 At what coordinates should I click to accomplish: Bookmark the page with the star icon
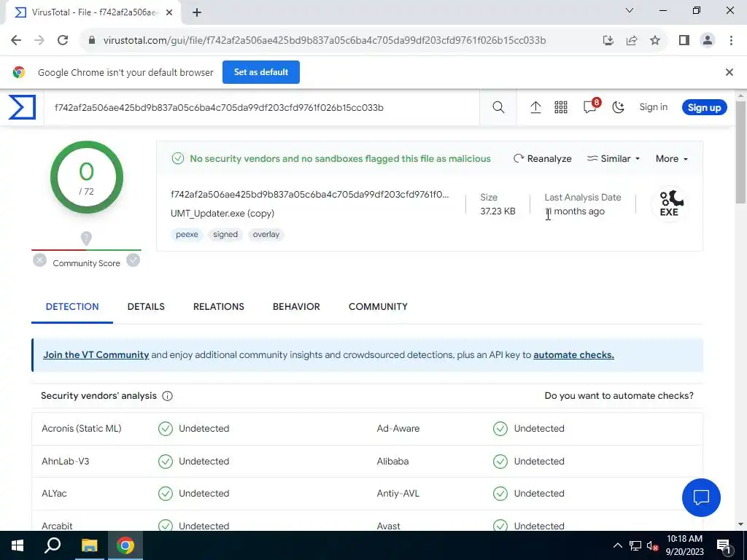655,40
